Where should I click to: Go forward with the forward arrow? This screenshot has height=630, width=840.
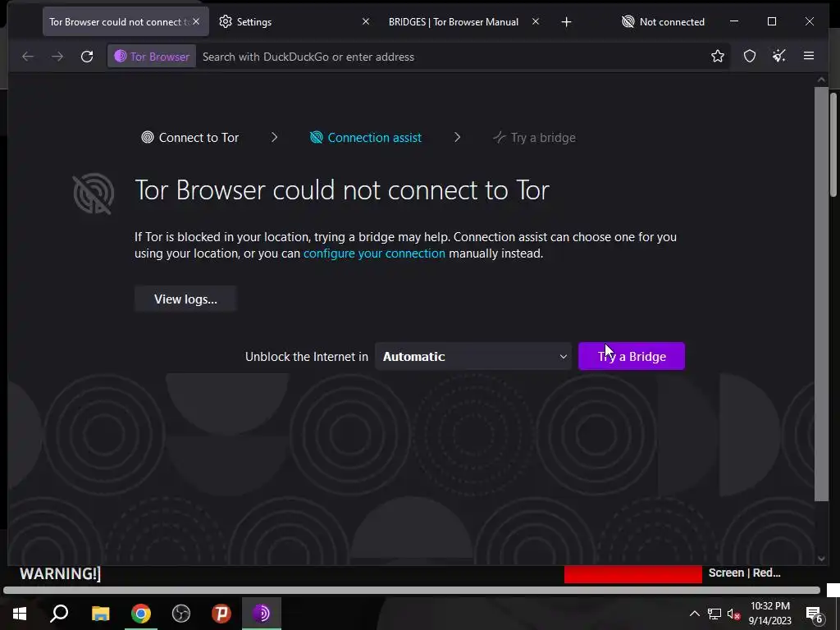pyautogui.click(x=57, y=57)
